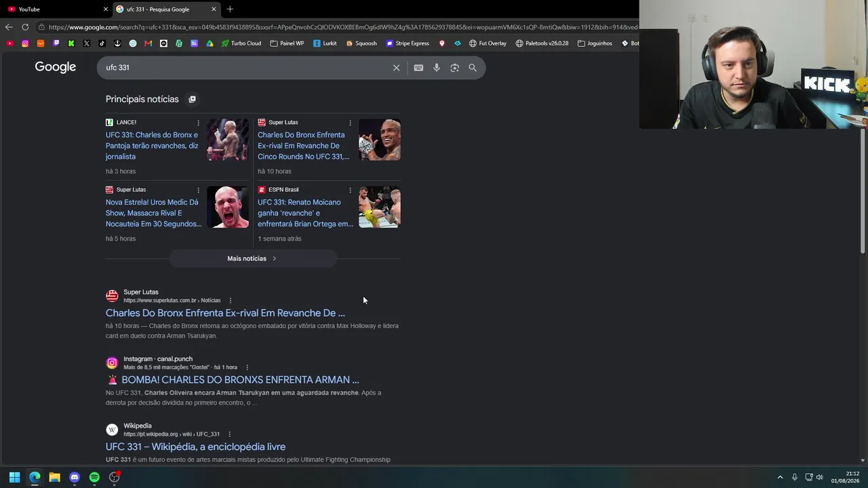The image size is (868, 488).
Task: Open the Kick bookmark icon
Action: tap(71, 43)
